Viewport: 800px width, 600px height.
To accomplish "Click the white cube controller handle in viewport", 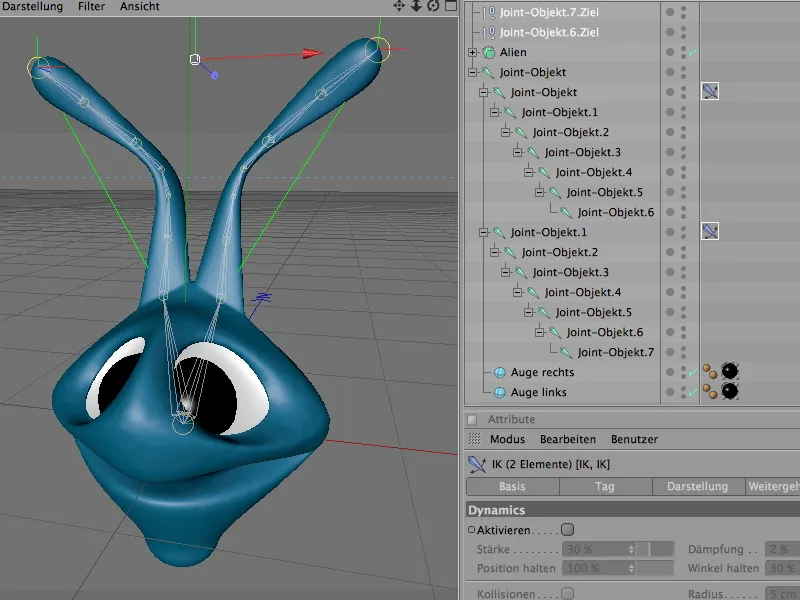I will (x=194, y=59).
